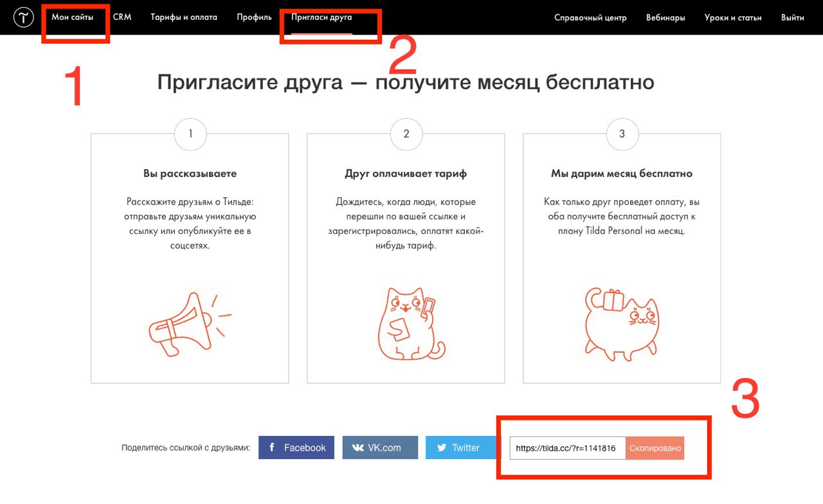Click the Поделитесь ссылкой с друзьями label
Image resolution: width=823 pixels, height=504 pixels.
tap(186, 448)
